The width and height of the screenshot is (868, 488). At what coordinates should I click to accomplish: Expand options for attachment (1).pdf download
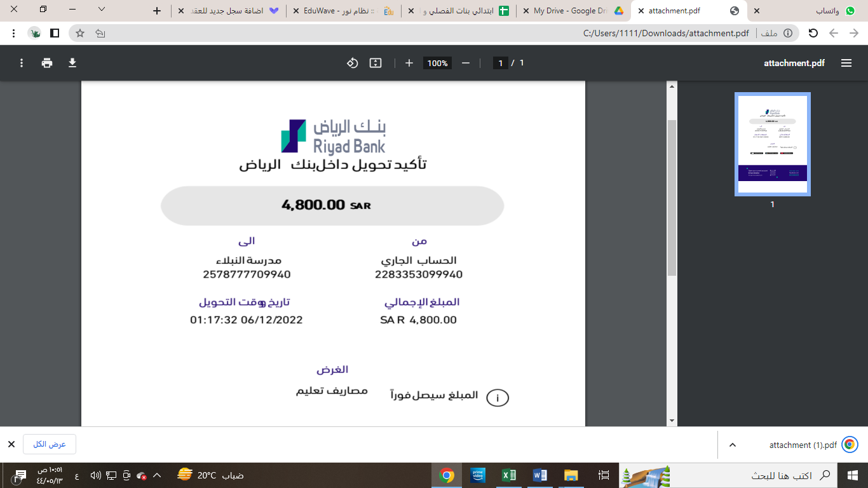732,445
